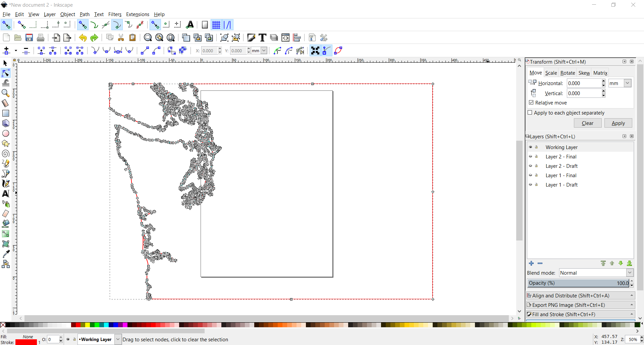644x345 pixels.
Task: Select the Tweak objects tool
Action: (x=6, y=83)
